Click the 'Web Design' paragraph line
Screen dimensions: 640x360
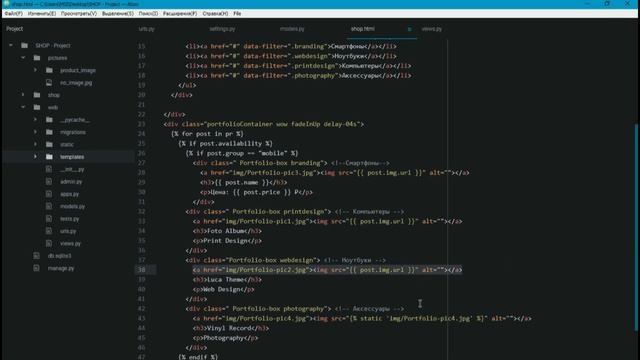coord(224,289)
